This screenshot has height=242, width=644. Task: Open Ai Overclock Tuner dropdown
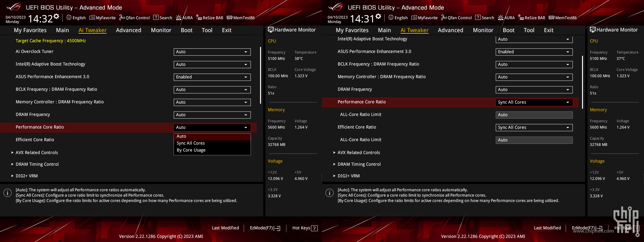coord(212,52)
